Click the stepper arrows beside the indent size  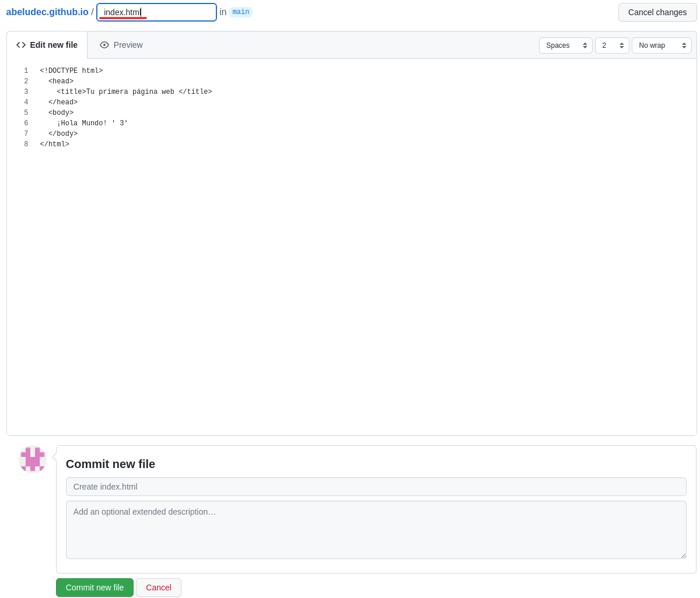coord(623,45)
